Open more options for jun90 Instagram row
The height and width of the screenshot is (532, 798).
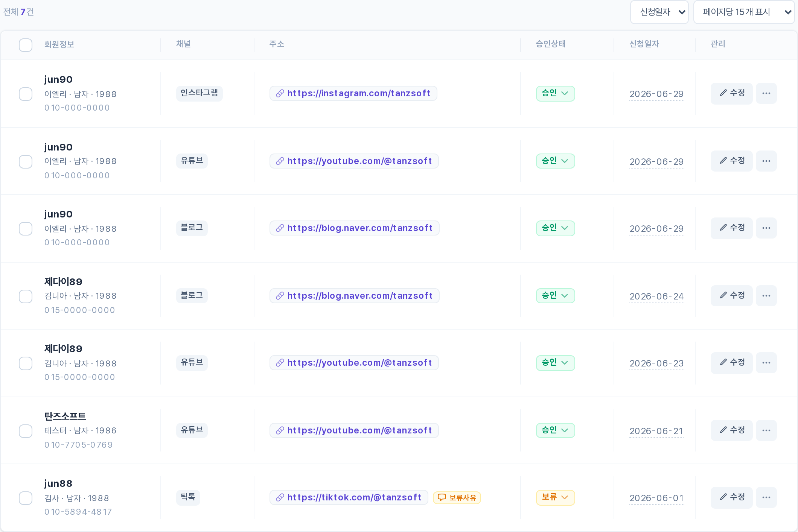click(x=766, y=93)
